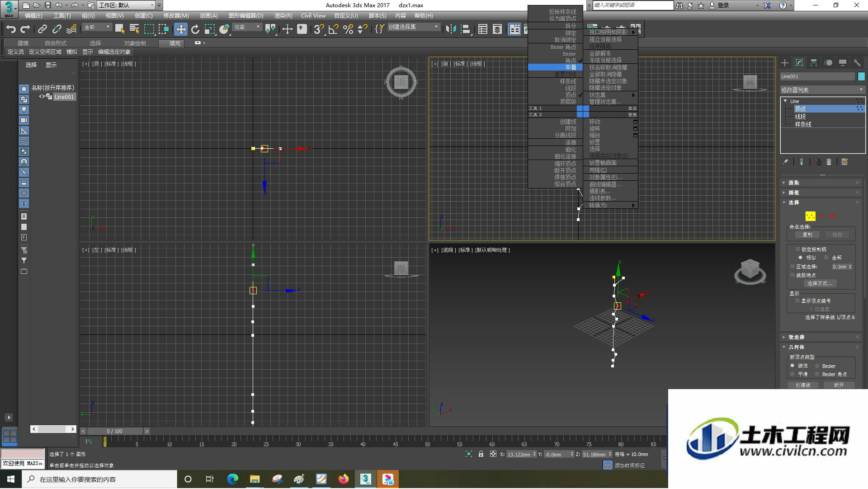Click the 断开 button
Screen dimensions: 868x489
click(839, 385)
